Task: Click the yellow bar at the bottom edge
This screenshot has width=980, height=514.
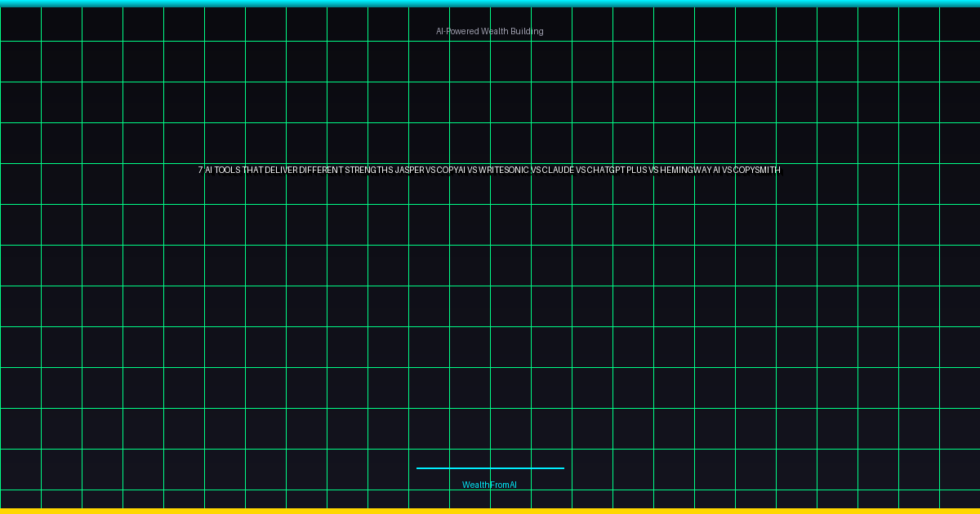Action: pos(490,511)
